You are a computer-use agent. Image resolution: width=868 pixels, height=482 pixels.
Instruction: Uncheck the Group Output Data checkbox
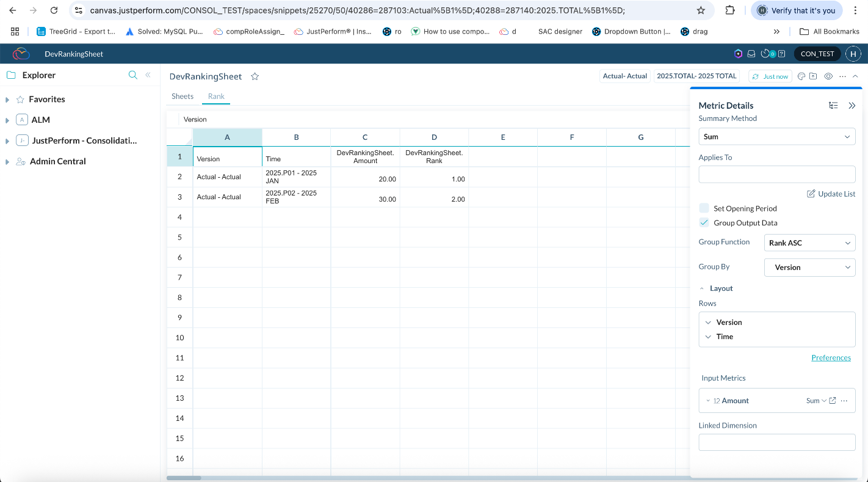pyautogui.click(x=704, y=223)
